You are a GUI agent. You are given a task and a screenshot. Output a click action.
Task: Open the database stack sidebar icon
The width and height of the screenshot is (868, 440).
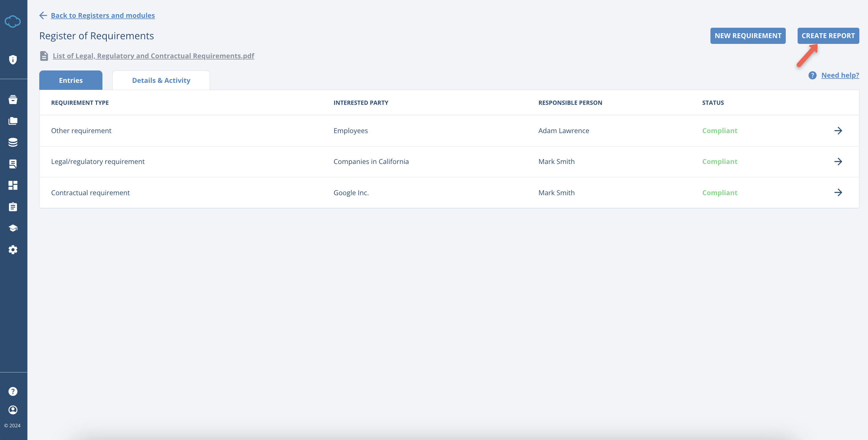13,142
